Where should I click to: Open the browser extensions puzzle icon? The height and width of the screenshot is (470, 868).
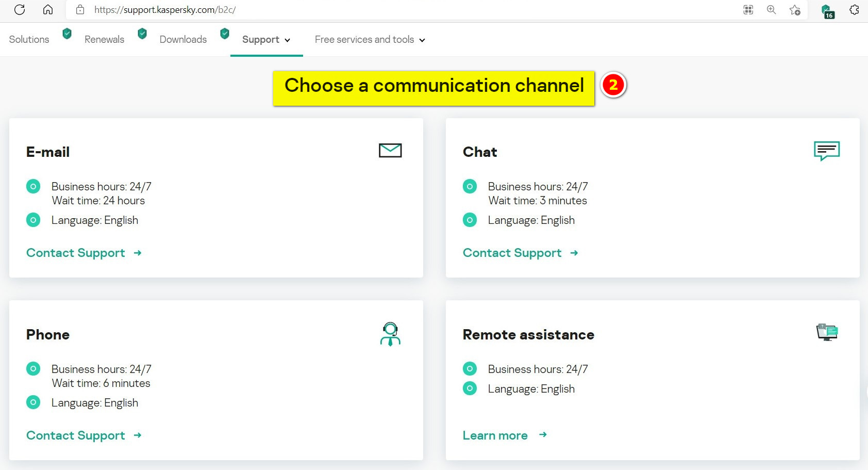pyautogui.click(x=854, y=10)
